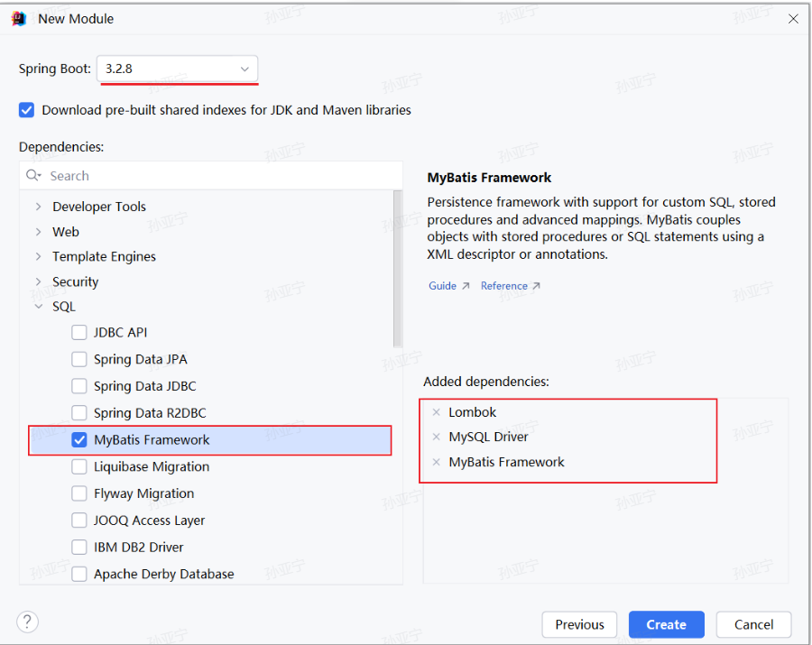Enable the JDBC API dependency

tap(79, 333)
